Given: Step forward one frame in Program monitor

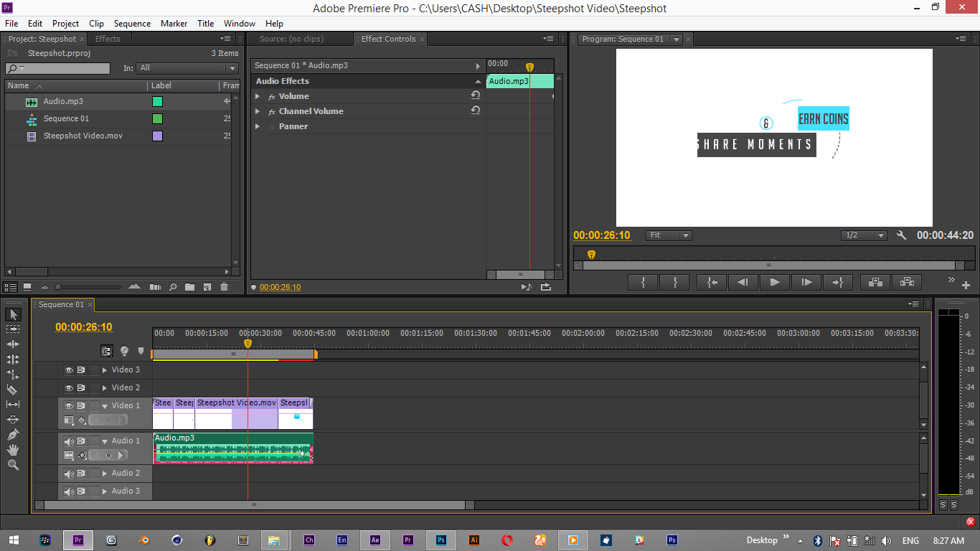Looking at the screenshot, I should point(806,282).
